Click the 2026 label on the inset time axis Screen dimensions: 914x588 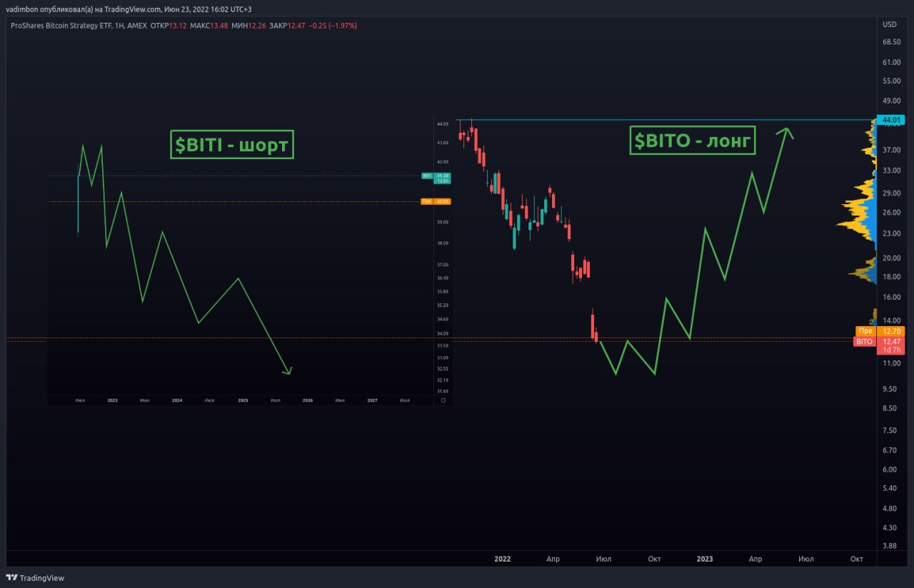point(308,400)
